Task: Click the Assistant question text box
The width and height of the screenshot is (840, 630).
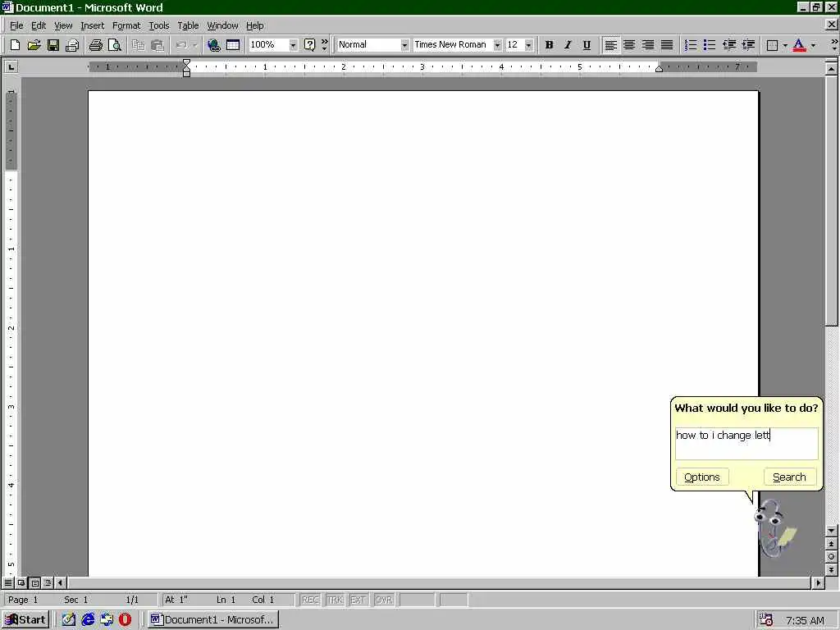Action: pyautogui.click(x=746, y=443)
